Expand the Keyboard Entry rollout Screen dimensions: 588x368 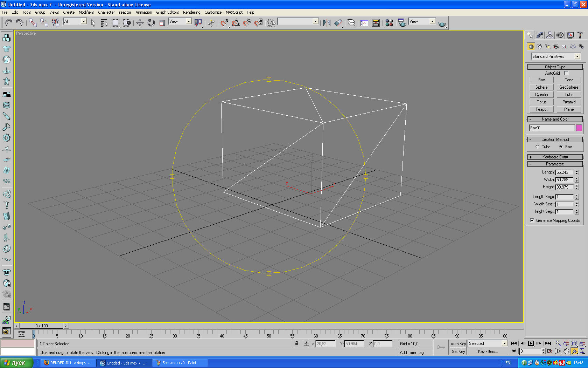[555, 157]
